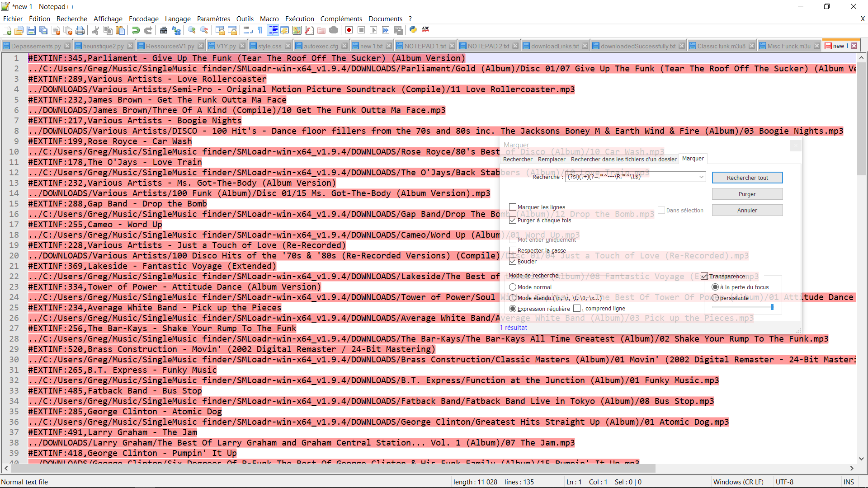Select 'à la perte du focus' radio
The image size is (868, 488).
(x=715, y=287)
